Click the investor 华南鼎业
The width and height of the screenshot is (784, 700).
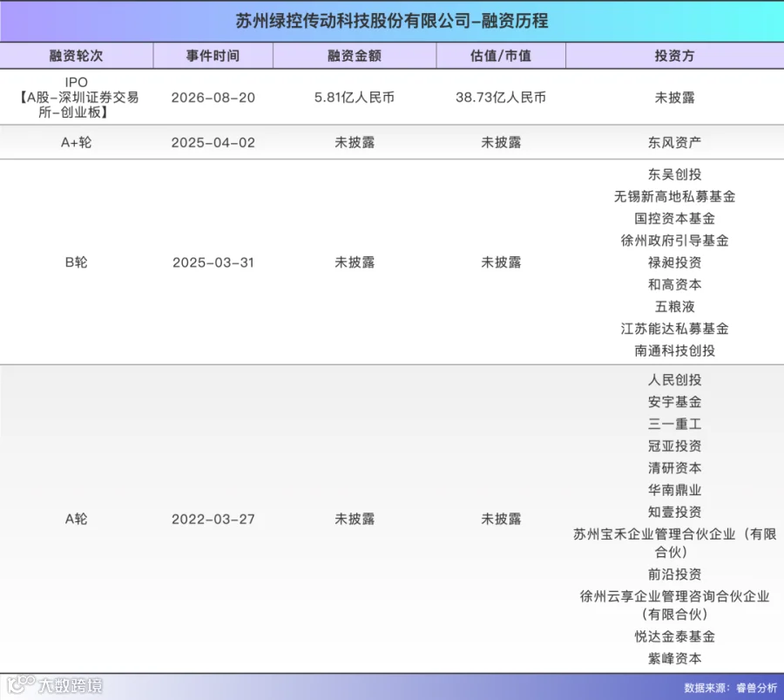pos(674,490)
